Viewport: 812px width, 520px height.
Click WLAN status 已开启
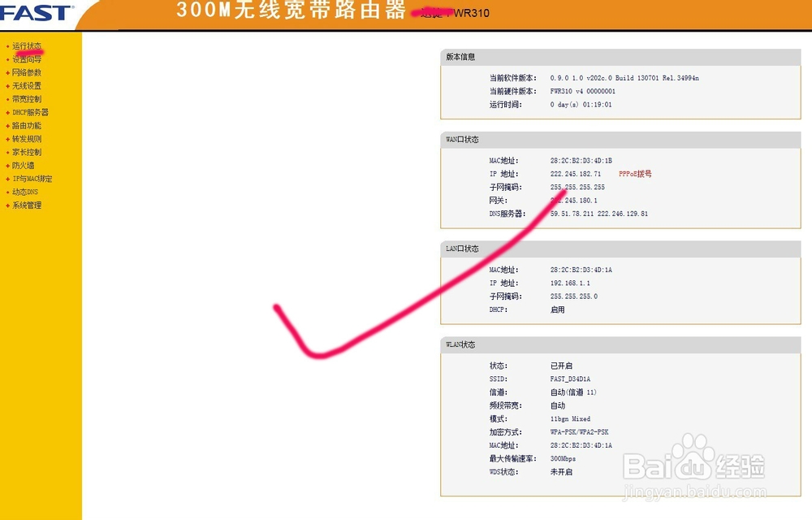click(561, 366)
